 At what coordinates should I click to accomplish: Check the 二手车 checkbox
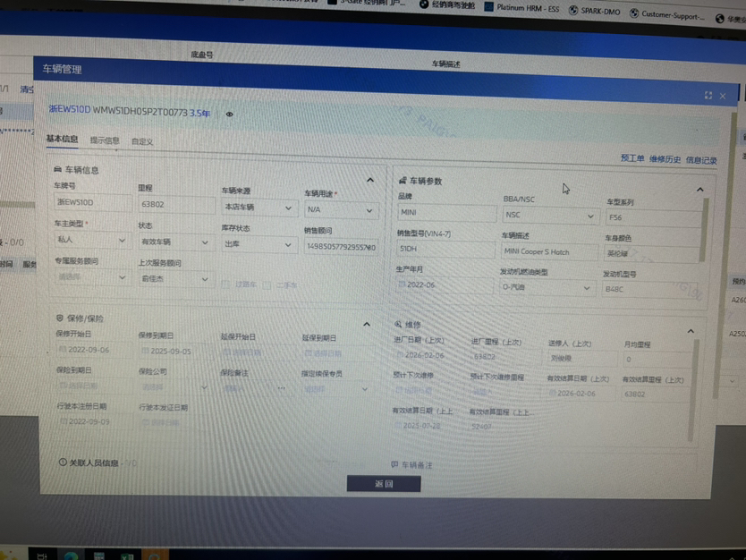(x=267, y=284)
